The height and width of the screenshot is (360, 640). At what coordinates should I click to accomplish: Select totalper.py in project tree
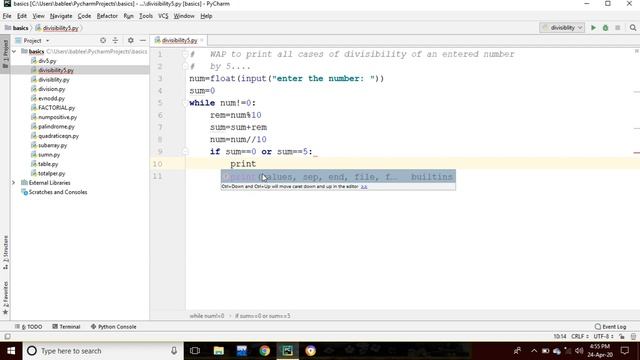(51, 173)
